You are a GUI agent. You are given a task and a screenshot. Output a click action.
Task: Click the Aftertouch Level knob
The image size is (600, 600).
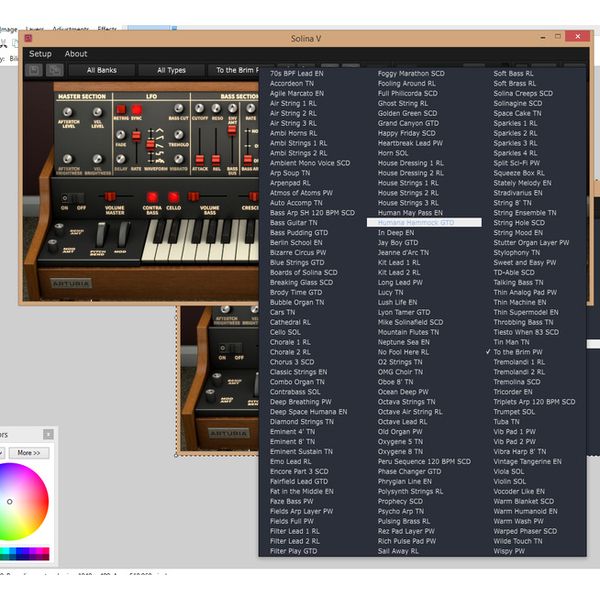67,112
